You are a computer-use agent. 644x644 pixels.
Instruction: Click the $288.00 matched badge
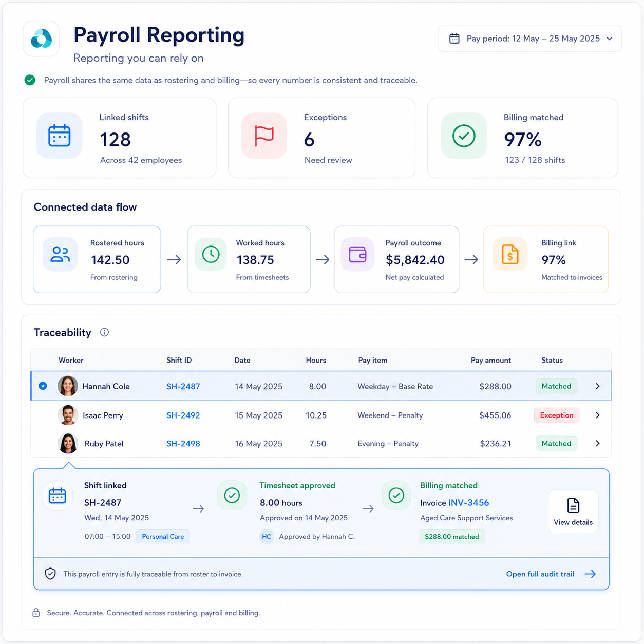(451, 536)
